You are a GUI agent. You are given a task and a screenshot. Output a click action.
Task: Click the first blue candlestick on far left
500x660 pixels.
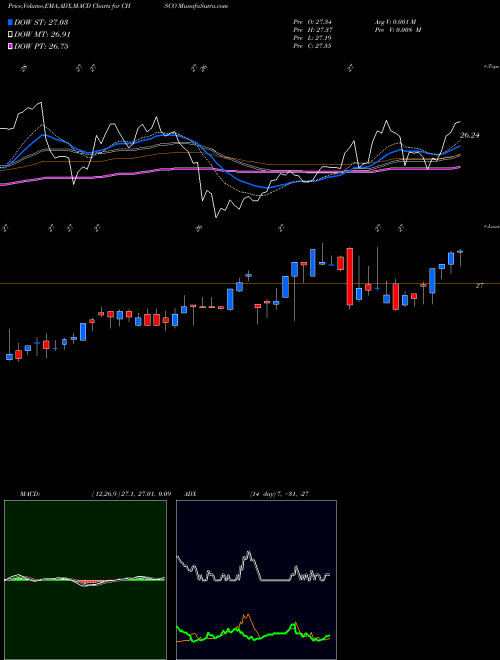click(x=9, y=357)
